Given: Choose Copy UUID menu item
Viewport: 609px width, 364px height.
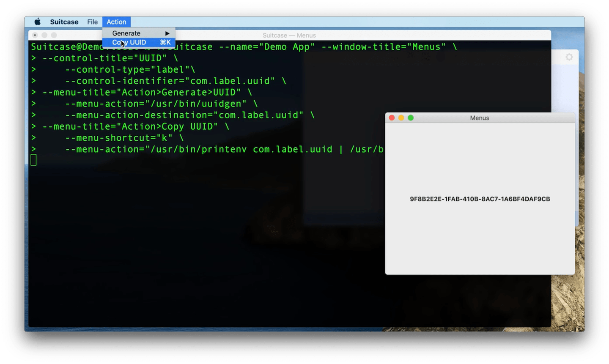Looking at the screenshot, I should (139, 42).
